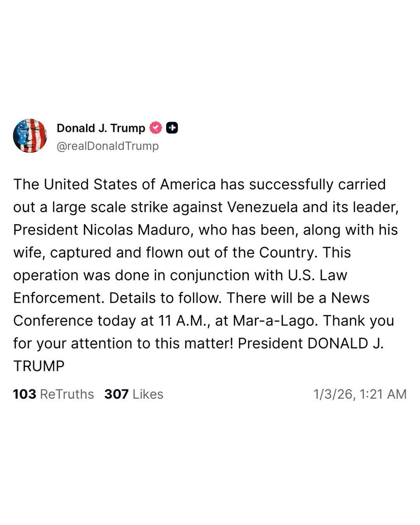
Task: Click the Likes label
Action: pos(148,394)
